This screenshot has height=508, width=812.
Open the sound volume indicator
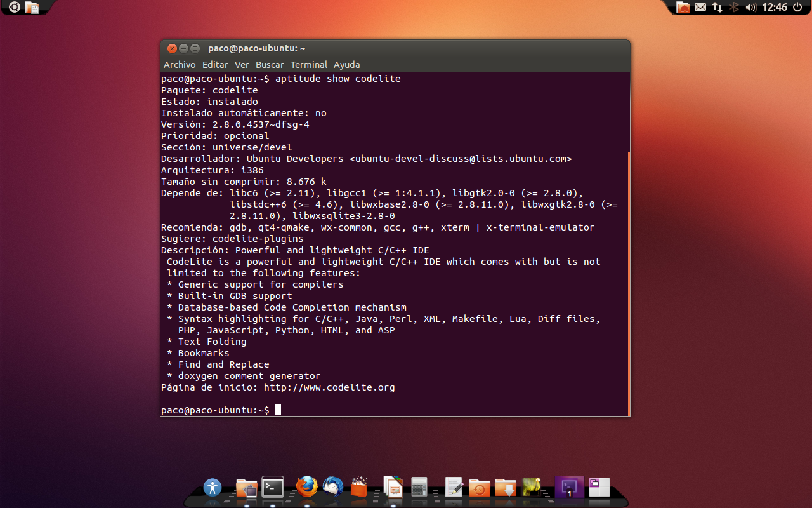[x=751, y=8]
